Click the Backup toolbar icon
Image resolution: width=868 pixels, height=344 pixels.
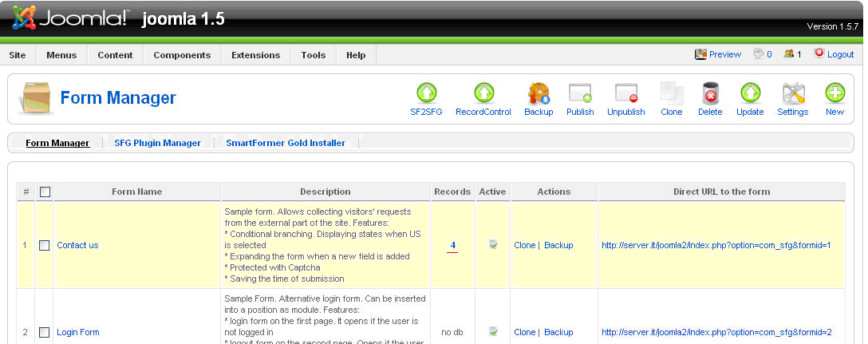(539, 93)
